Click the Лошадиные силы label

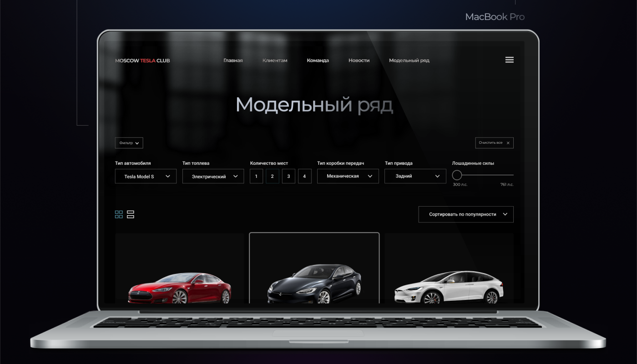coord(473,163)
